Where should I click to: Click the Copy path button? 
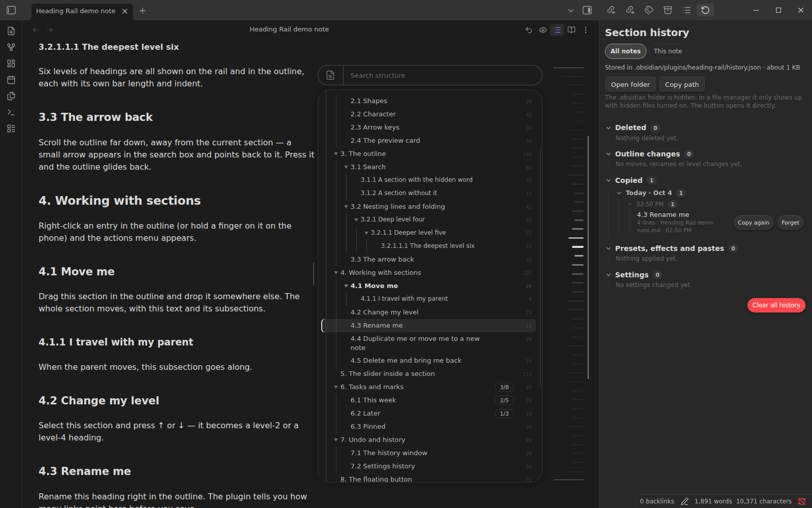(682, 84)
